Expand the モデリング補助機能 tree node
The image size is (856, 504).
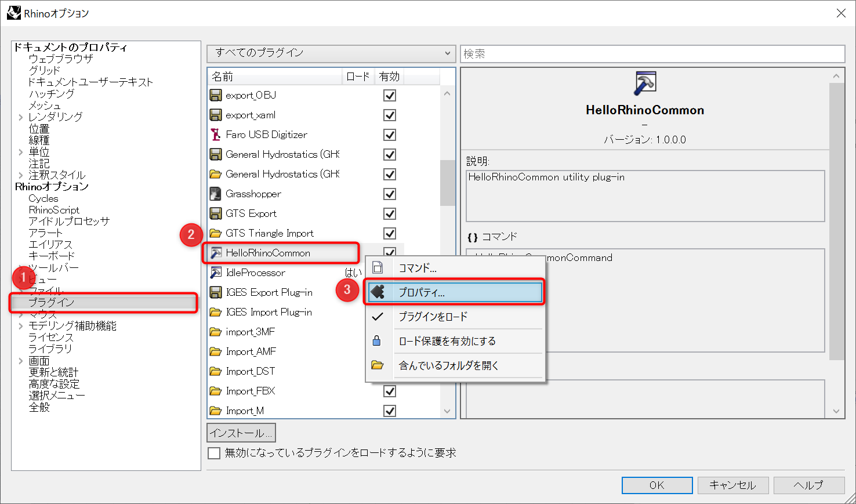[x=21, y=326]
